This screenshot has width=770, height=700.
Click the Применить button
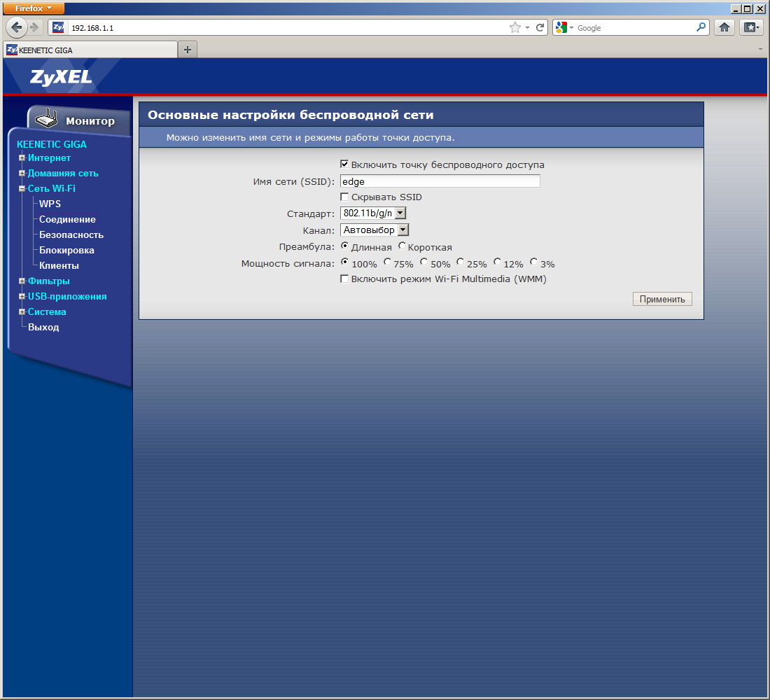662,299
